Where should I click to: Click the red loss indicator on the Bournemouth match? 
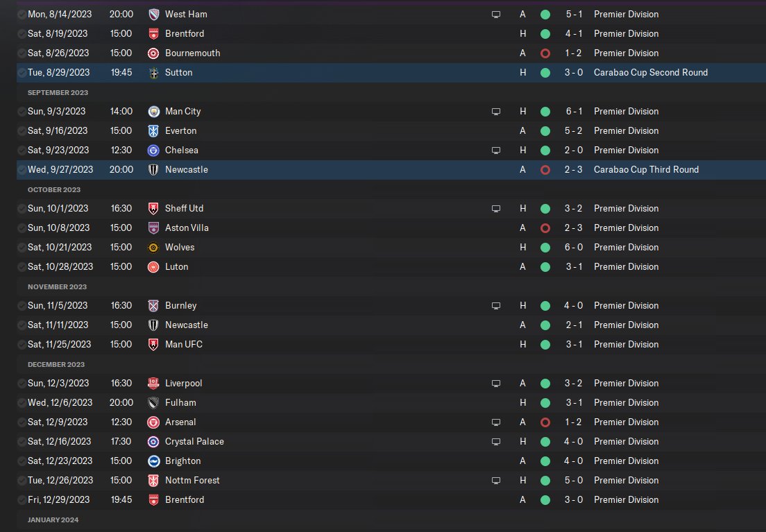point(545,53)
